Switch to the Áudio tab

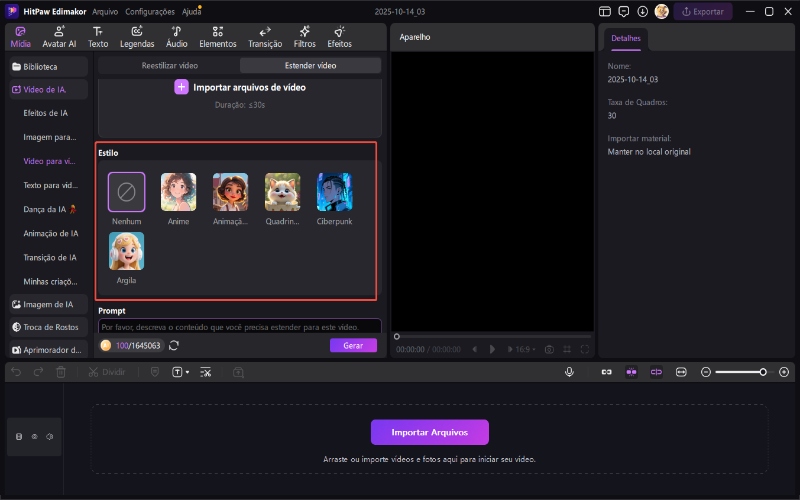177,37
